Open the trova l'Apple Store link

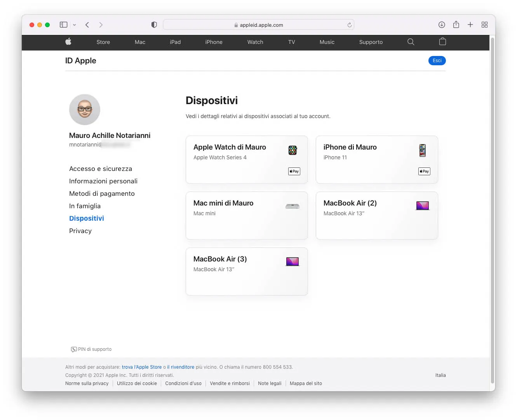pos(142,367)
